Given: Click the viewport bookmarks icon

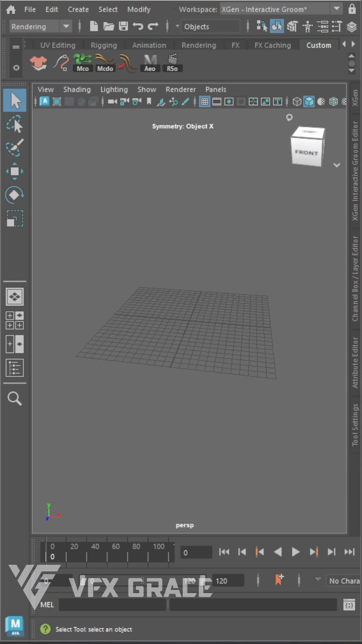Looking at the screenshot, I should pos(149,102).
